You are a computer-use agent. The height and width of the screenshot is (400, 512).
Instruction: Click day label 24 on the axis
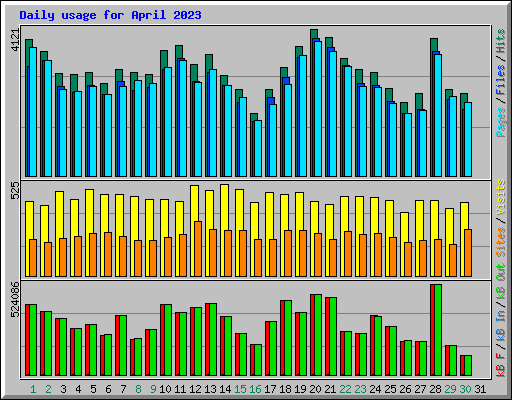pos(375,389)
